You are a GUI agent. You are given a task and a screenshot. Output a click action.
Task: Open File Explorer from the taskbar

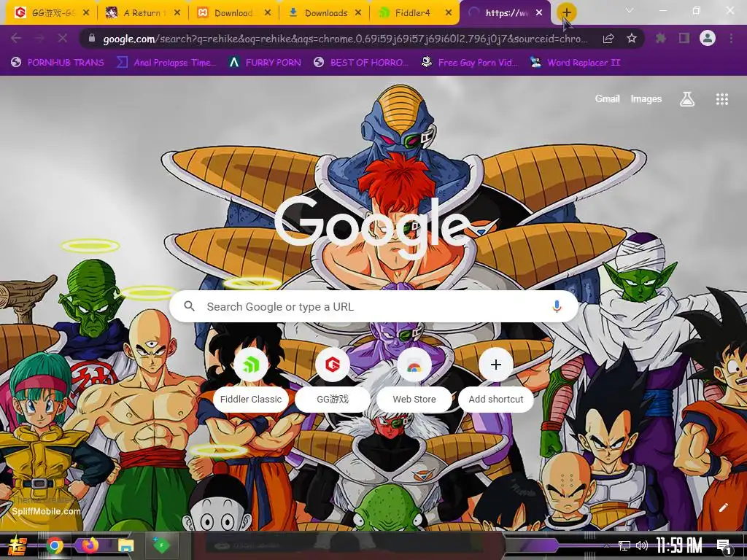point(125,545)
